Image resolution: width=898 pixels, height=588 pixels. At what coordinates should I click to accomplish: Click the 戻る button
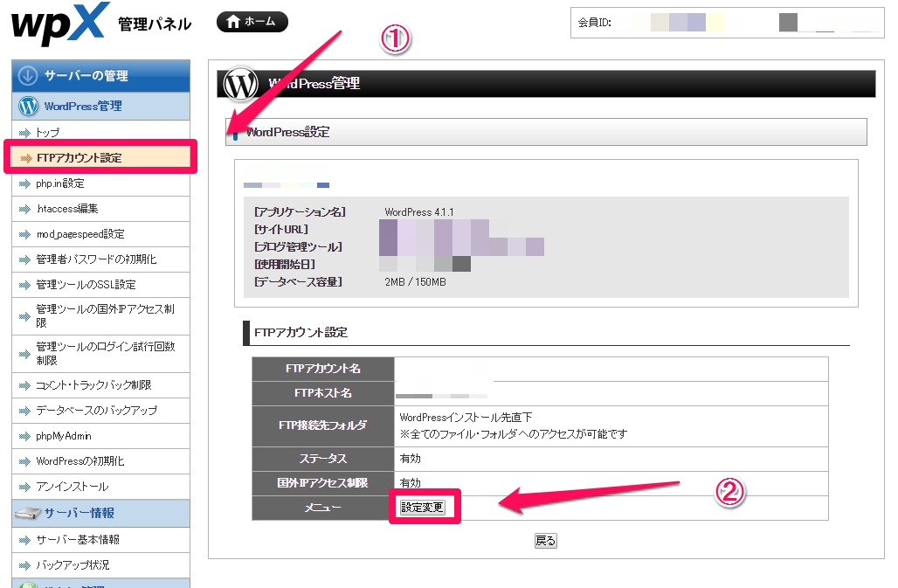545,541
